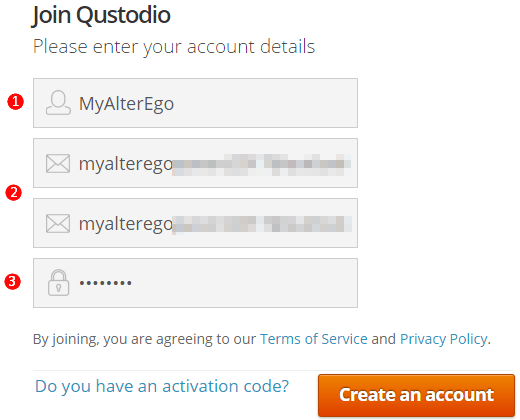520x420 pixels.
Task: Click the blurred portion of confirm email
Action: click(x=262, y=224)
